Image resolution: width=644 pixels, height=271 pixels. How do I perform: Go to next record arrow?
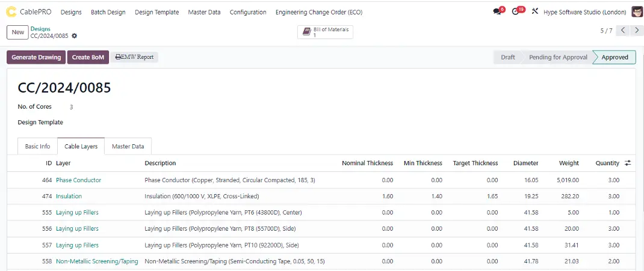point(637,30)
